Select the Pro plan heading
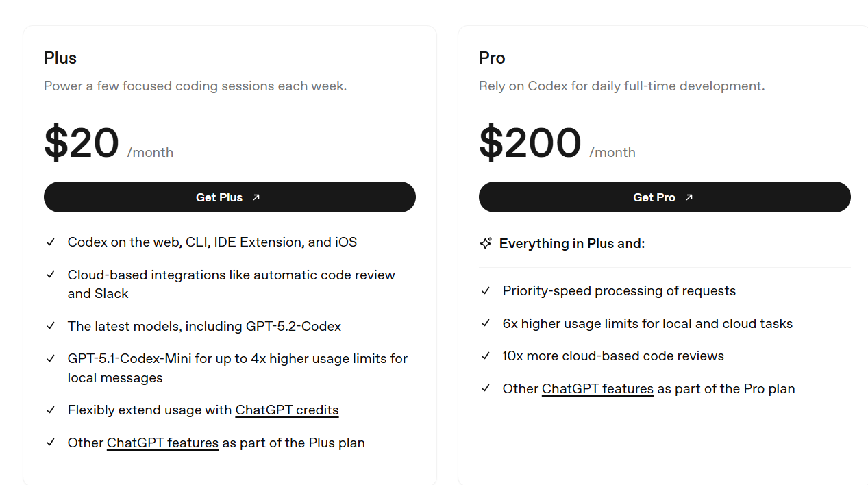868x485 pixels. tap(492, 58)
